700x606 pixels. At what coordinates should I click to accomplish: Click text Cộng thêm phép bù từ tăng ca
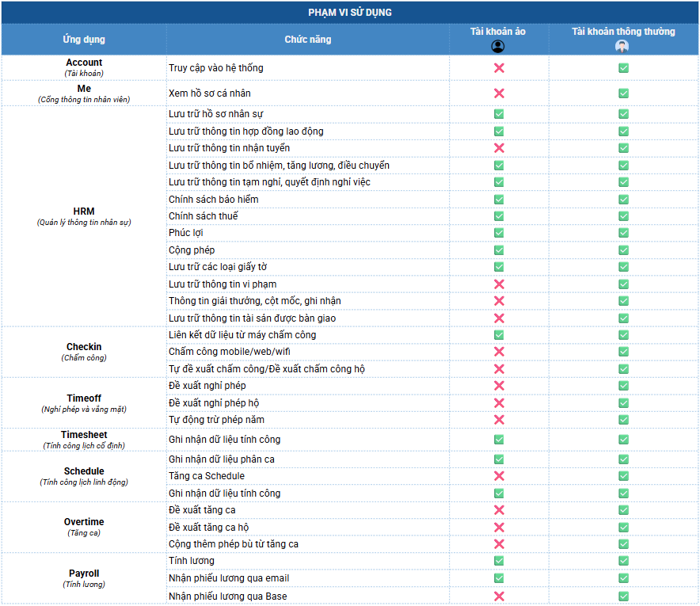pos(234,544)
